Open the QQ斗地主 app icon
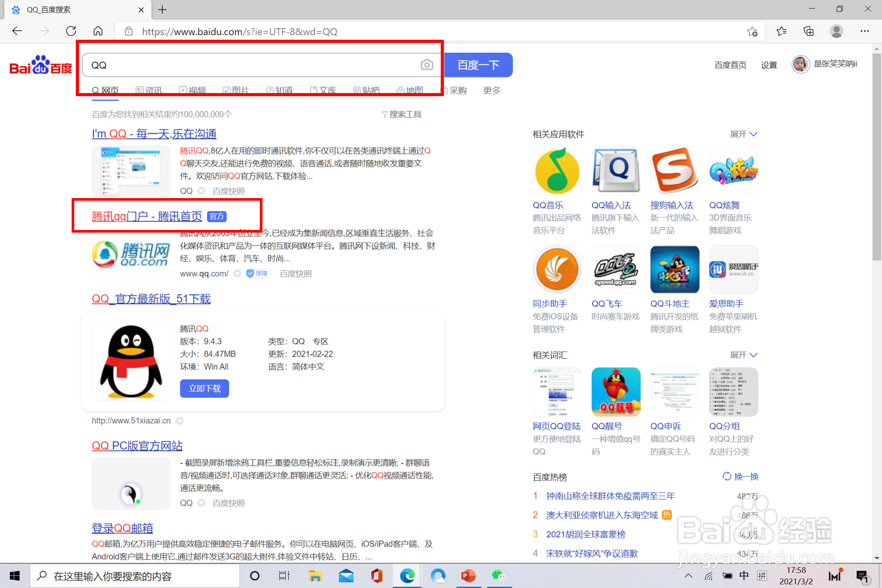 (674, 269)
